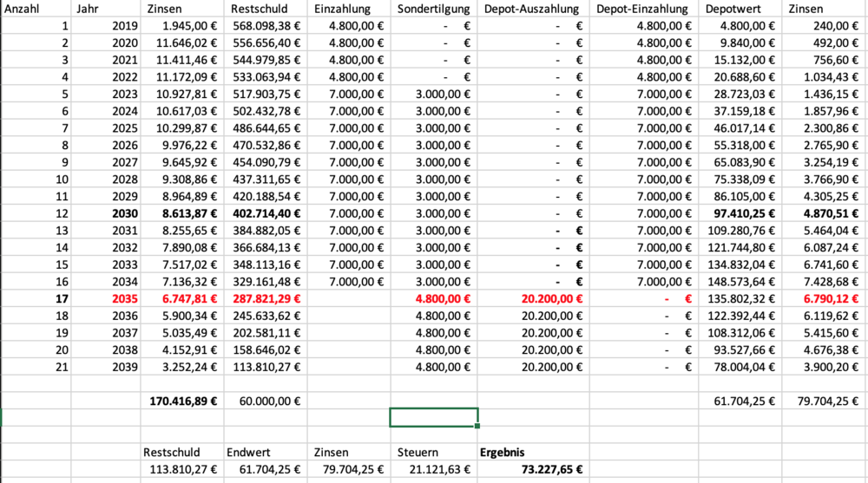
Task: Select the Steuern value 21.121,63 €
Action: (434, 470)
